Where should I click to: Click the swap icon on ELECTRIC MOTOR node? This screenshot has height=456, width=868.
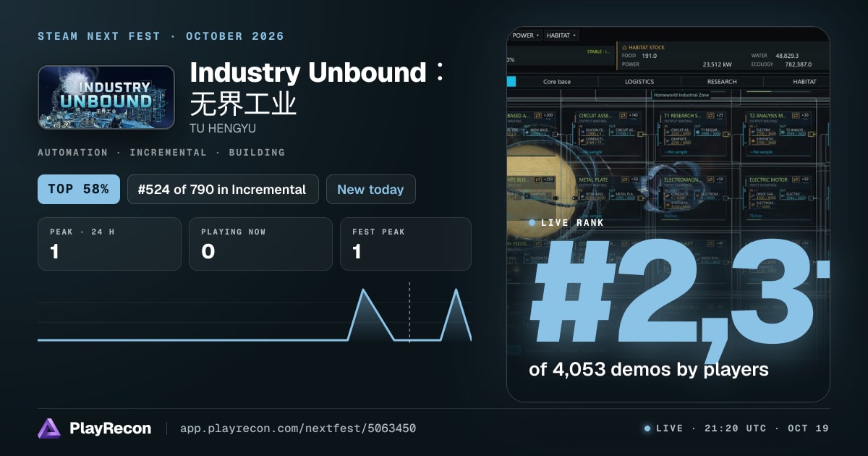796,180
